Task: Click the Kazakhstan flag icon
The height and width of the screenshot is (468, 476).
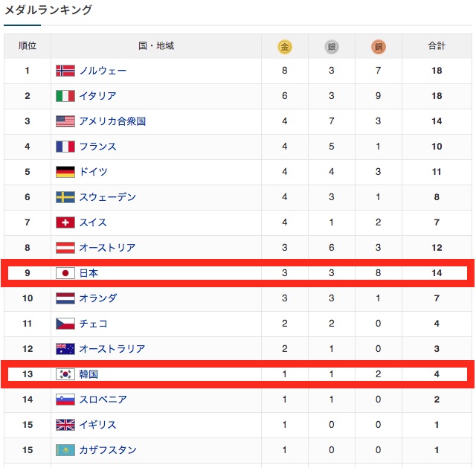Action: (65, 450)
